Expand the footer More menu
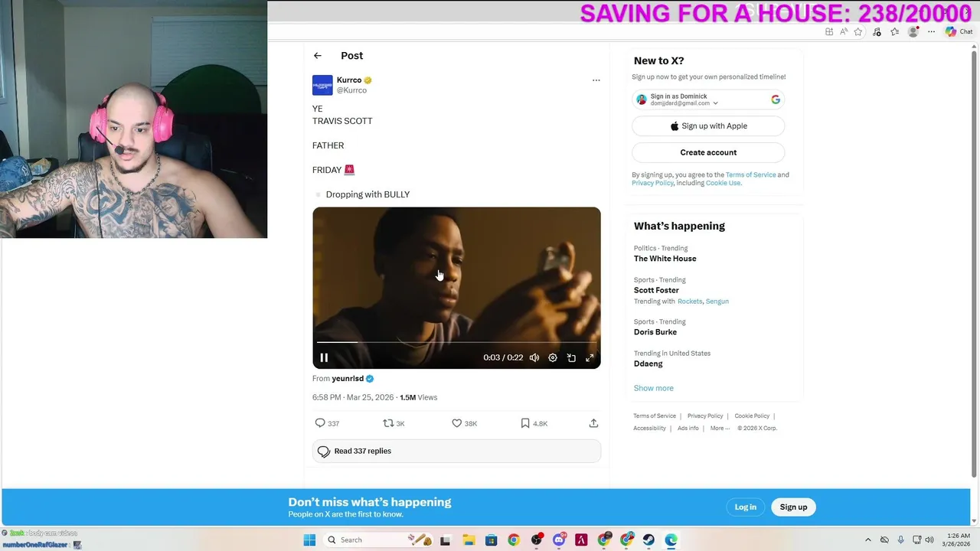Viewport: 980px width, 551px height. click(720, 429)
